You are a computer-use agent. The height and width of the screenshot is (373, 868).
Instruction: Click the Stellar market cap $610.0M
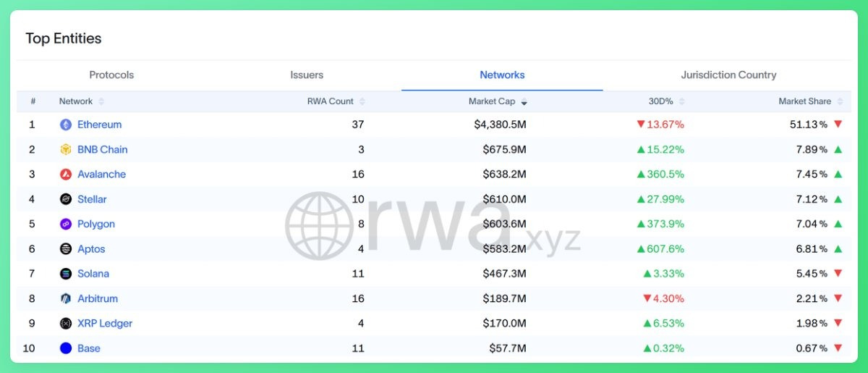pos(505,199)
